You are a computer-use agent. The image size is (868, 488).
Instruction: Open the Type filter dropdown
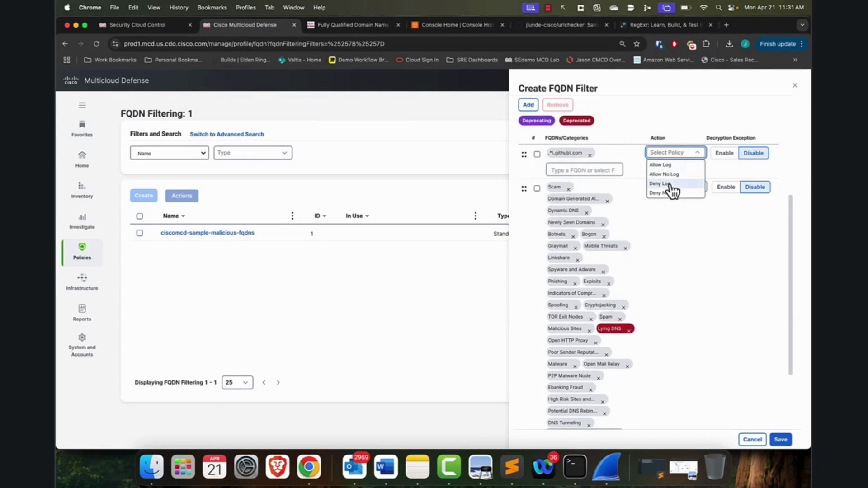point(253,153)
